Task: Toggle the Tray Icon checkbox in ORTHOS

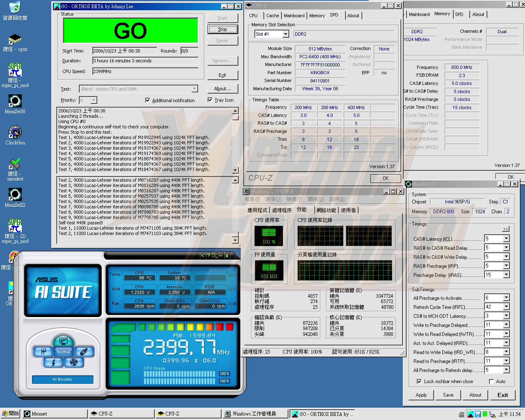Action: click(x=210, y=100)
